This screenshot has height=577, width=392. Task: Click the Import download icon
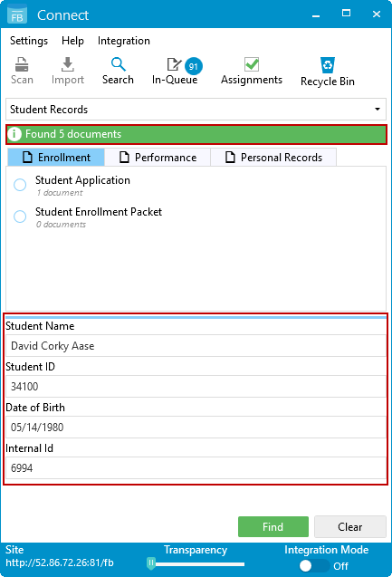[x=67, y=65]
